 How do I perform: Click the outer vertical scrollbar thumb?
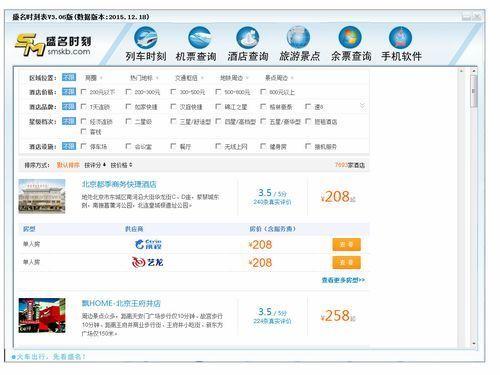pyautogui.click(x=474, y=91)
